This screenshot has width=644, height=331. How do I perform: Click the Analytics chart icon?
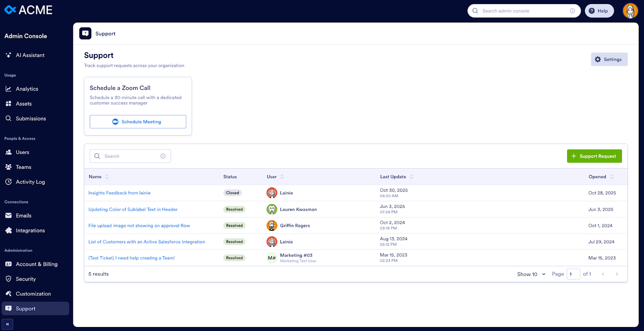[x=8, y=89]
